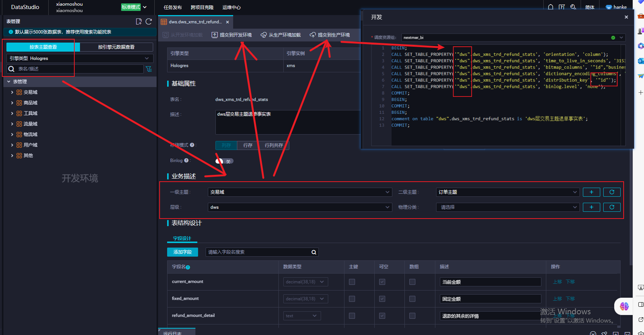Toggle the Binlog switch
The image size is (644, 335).
coord(224,161)
